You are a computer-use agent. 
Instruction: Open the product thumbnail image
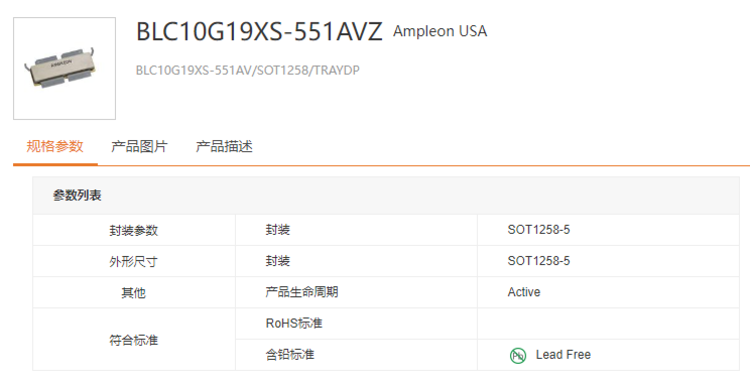click(x=65, y=68)
